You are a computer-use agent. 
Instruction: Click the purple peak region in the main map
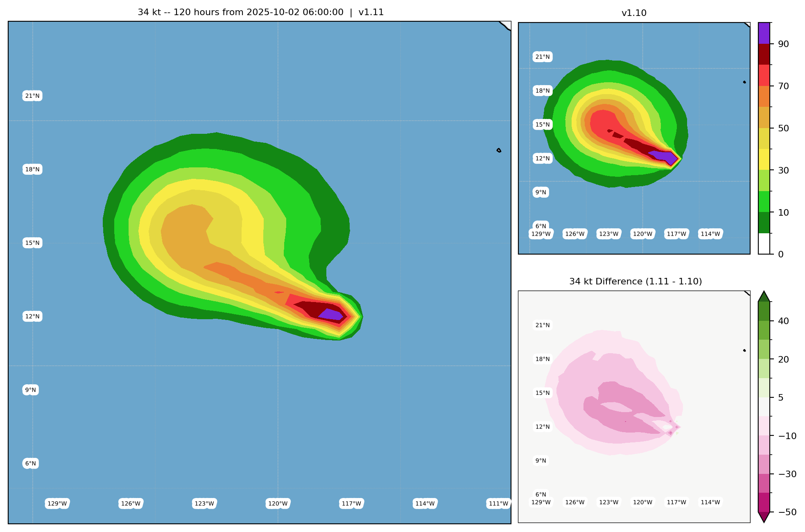(331, 314)
